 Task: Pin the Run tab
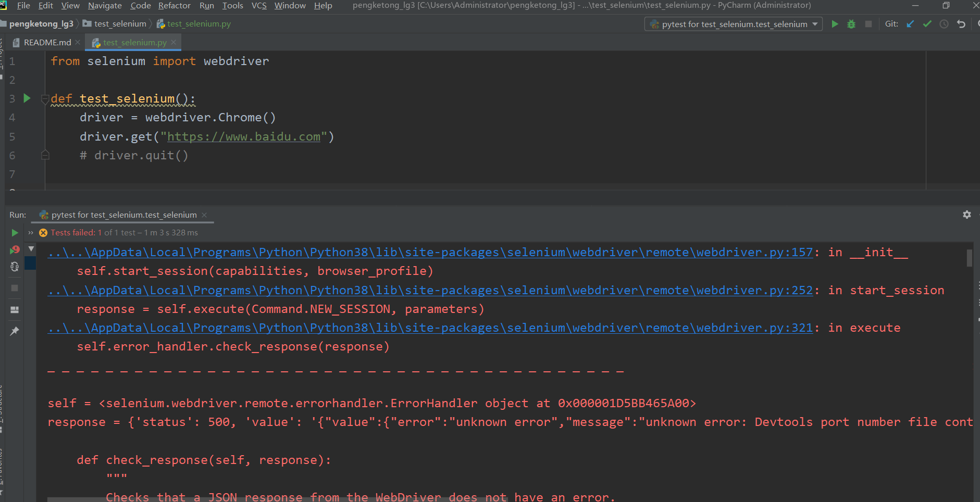pos(15,331)
